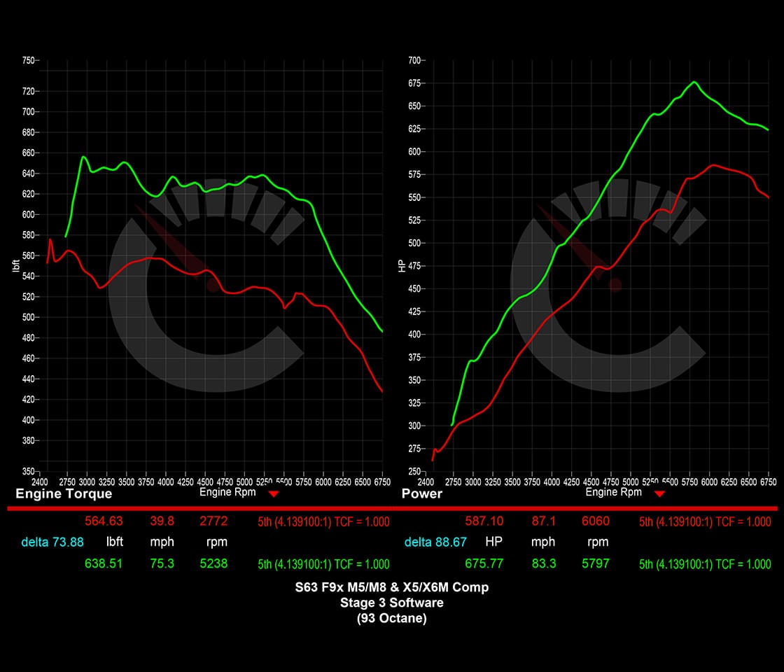Click the Stage 3 Software text

(391, 603)
